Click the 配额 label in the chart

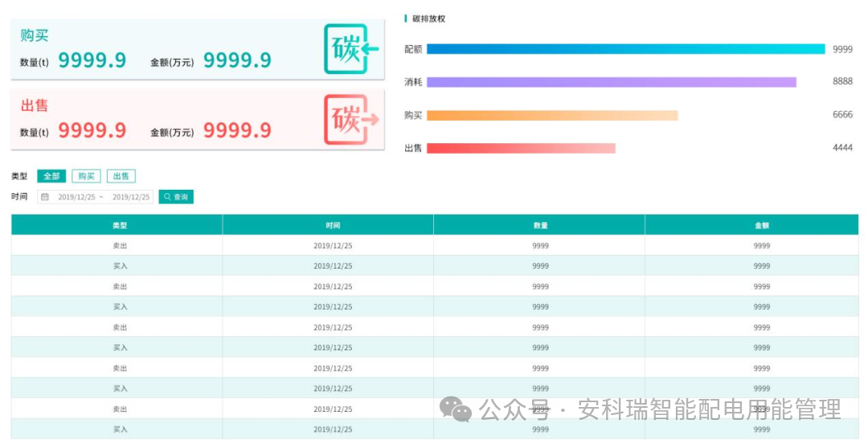click(x=414, y=49)
